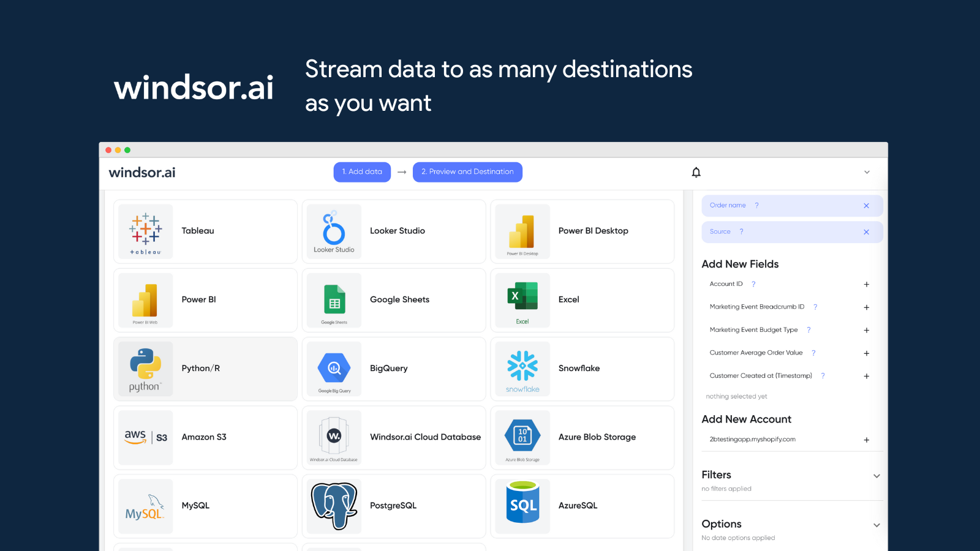Expand the Options section
This screenshot has width=980, height=551.
877,525
